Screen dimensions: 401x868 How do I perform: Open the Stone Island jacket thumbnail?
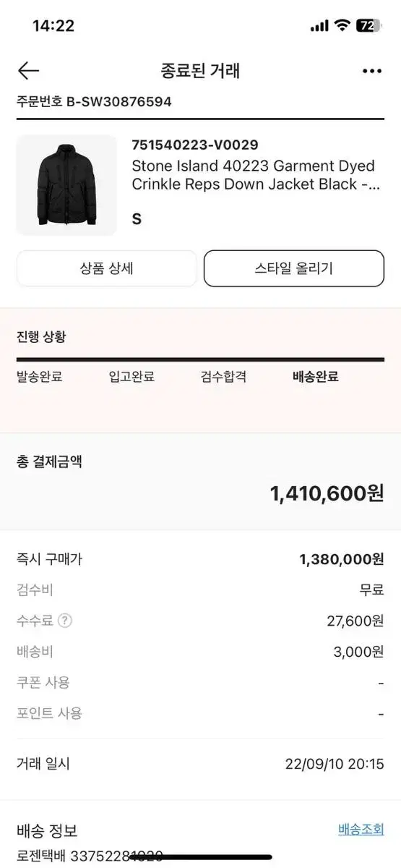pos(66,185)
